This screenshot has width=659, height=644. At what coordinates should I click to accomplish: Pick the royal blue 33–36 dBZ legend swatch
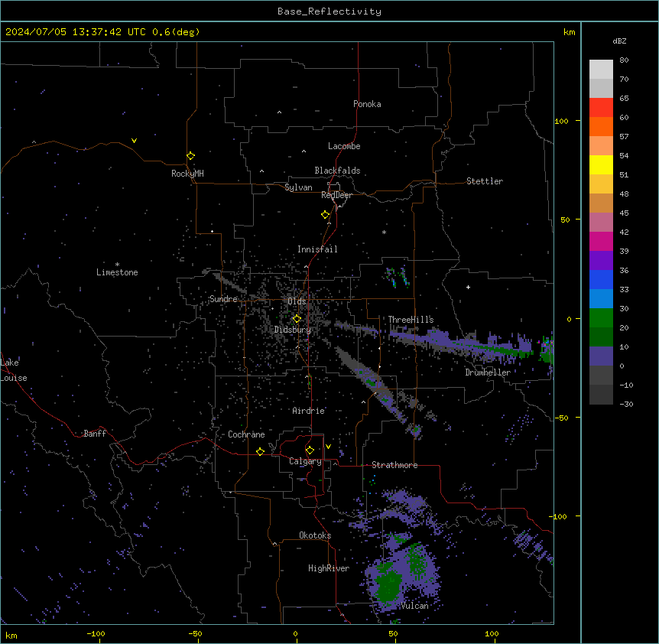601,279
